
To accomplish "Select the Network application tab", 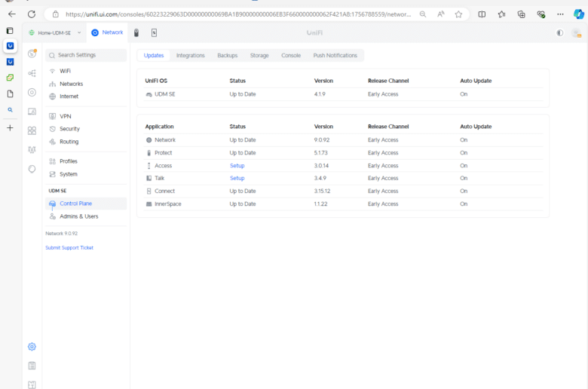I will click(x=107, y=32).
